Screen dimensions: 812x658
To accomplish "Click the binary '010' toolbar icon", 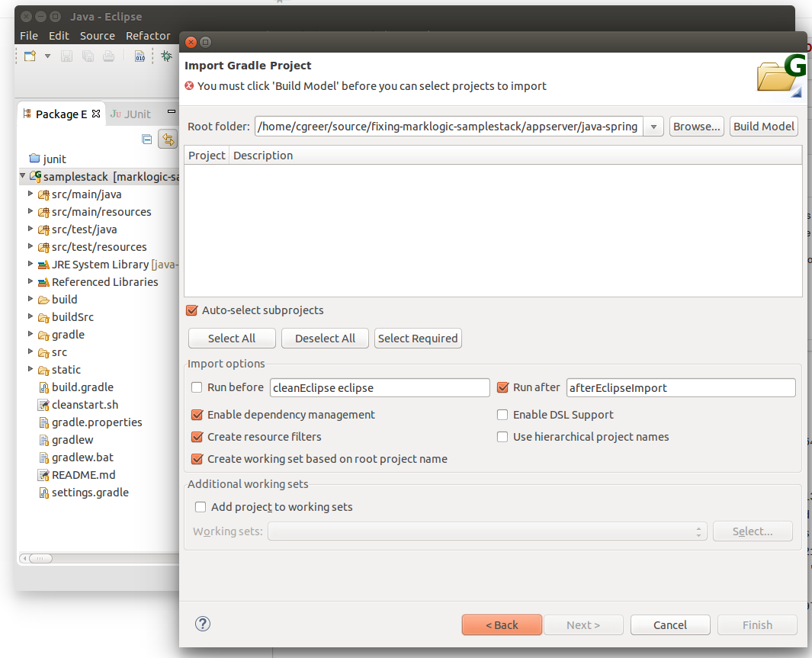I will 139,56.
